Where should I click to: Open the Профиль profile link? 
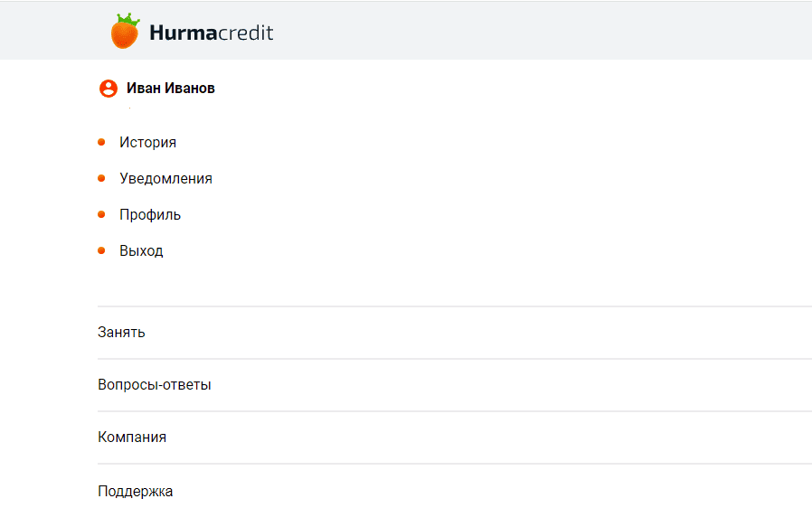click(150, 215)
